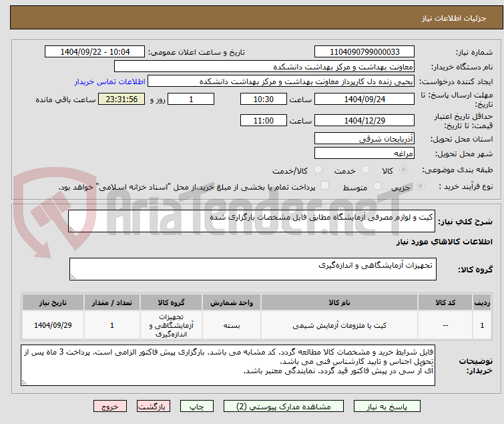Click the deadline time field 10:30

[x=263, y=99]
